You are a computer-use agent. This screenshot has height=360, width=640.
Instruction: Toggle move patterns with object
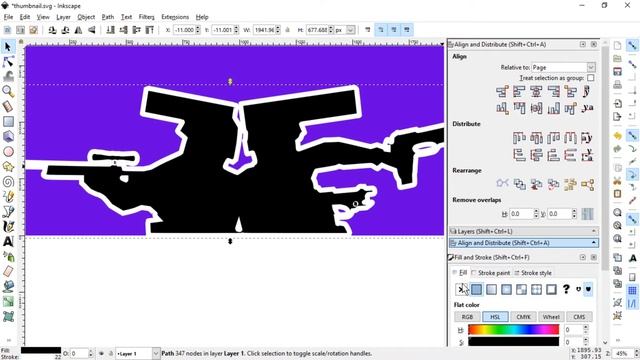pyautogui.click(x=407, y=30)
